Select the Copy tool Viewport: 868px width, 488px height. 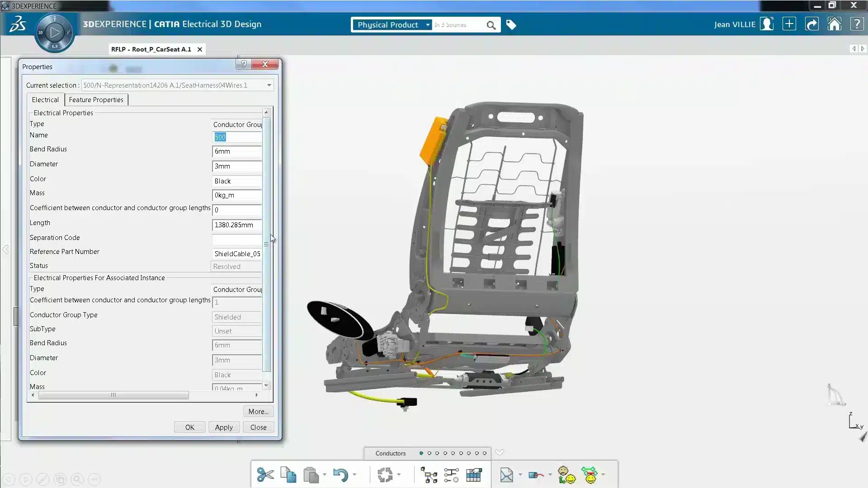click(x=288, y=474)
